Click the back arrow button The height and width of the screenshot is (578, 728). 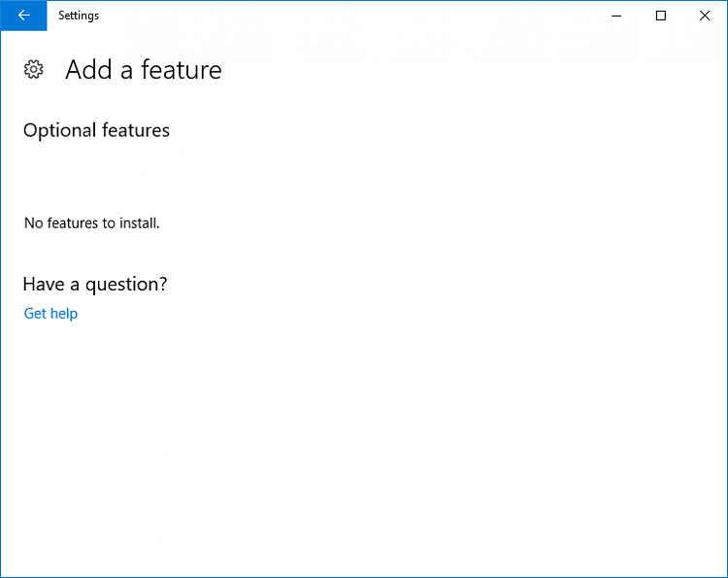23,16
